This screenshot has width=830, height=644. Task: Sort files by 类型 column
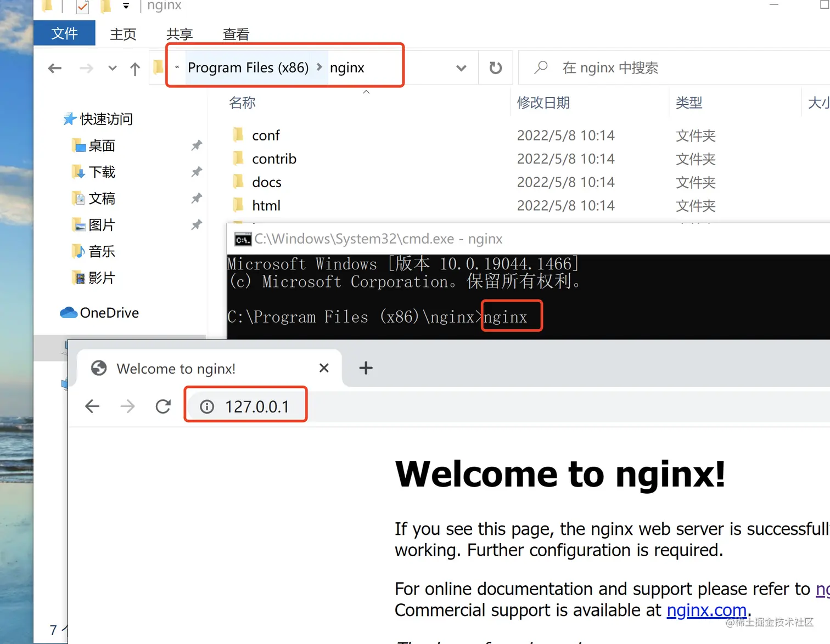tap(689, 103)
